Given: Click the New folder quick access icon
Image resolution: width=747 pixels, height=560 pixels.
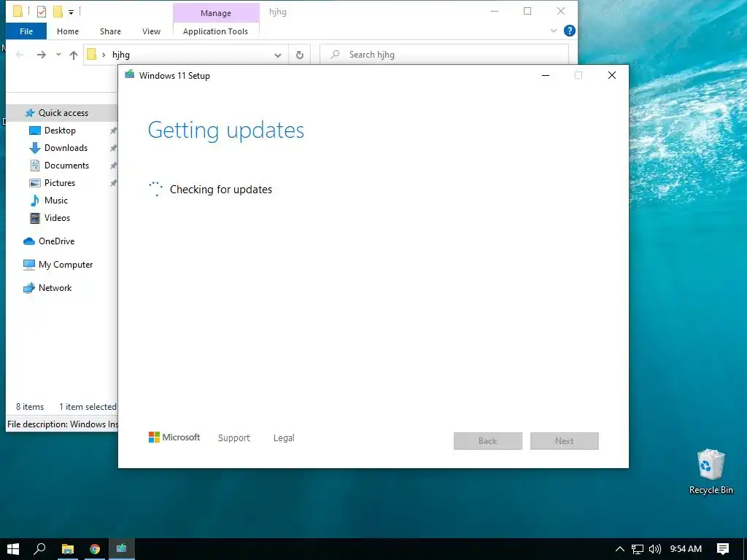Looking at the screenshot, I should (58, 12).
